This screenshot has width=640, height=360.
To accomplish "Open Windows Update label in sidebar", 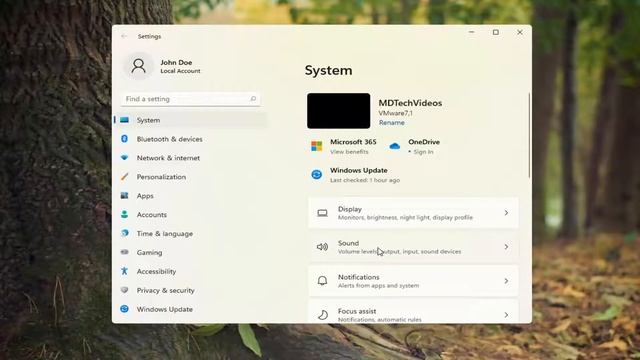I will point(164,309).
